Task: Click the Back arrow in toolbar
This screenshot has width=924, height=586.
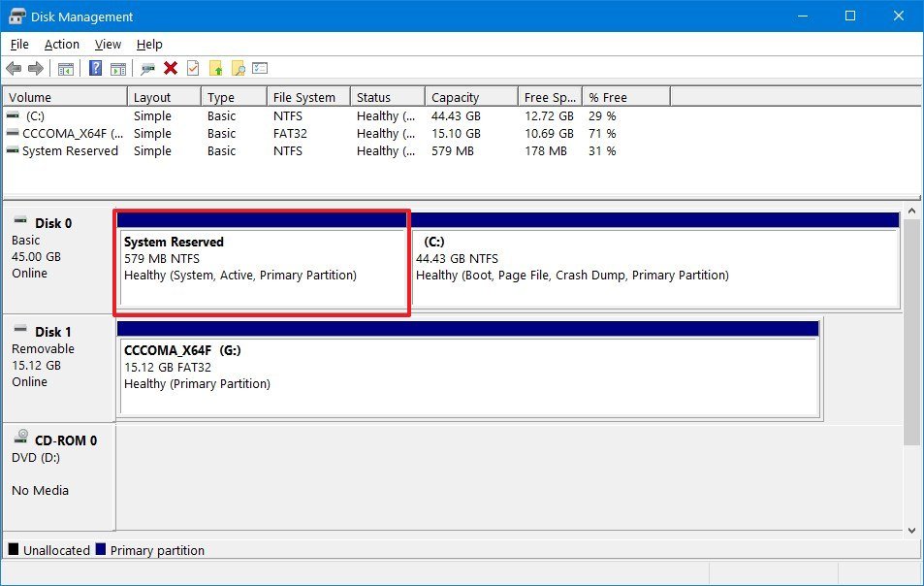Action: (x=14, y=68)
